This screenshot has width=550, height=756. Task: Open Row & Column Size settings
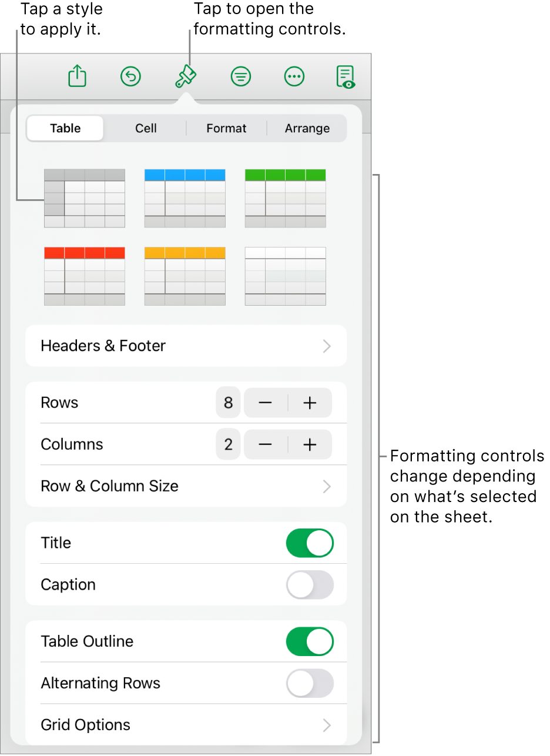tap(186, 486)
